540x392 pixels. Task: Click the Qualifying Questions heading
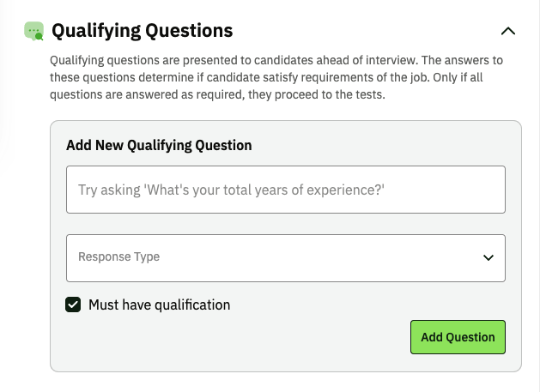point(142,31)
